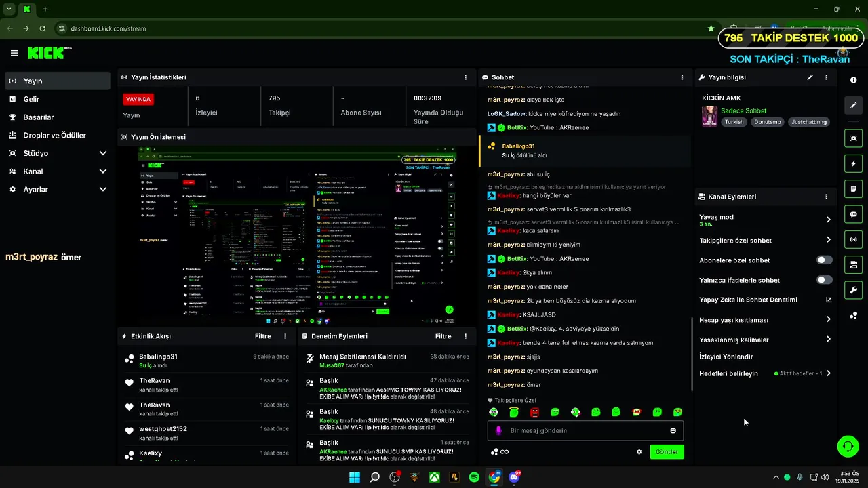Open chat settings gear icon
The height and width of the screenshot is (488, 868).
click(x=639, y=452)
